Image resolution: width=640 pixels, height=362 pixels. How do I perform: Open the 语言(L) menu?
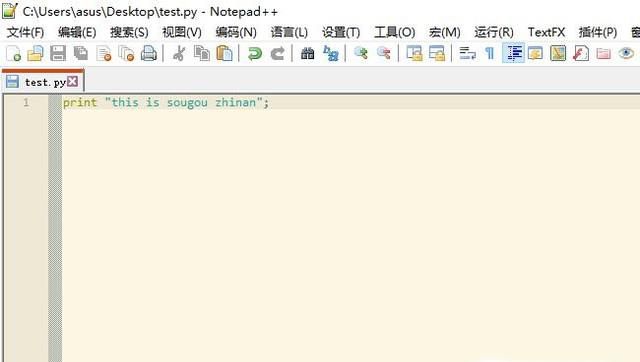pyautogui.click(x=289, y=32)
